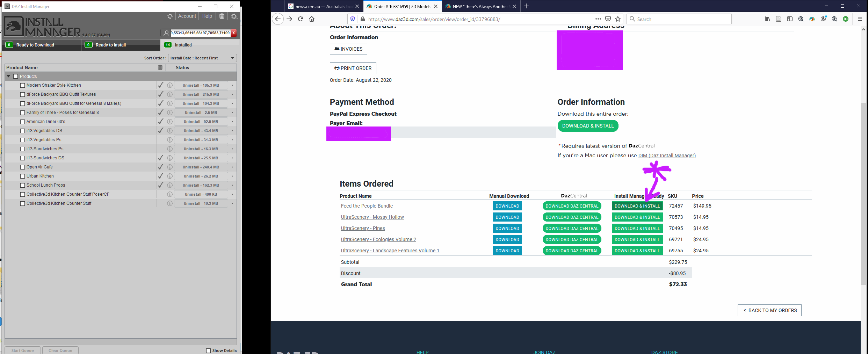Click the PRINT ORDER button
This screenshot has width=868, height=354.
tap(353, 68)
